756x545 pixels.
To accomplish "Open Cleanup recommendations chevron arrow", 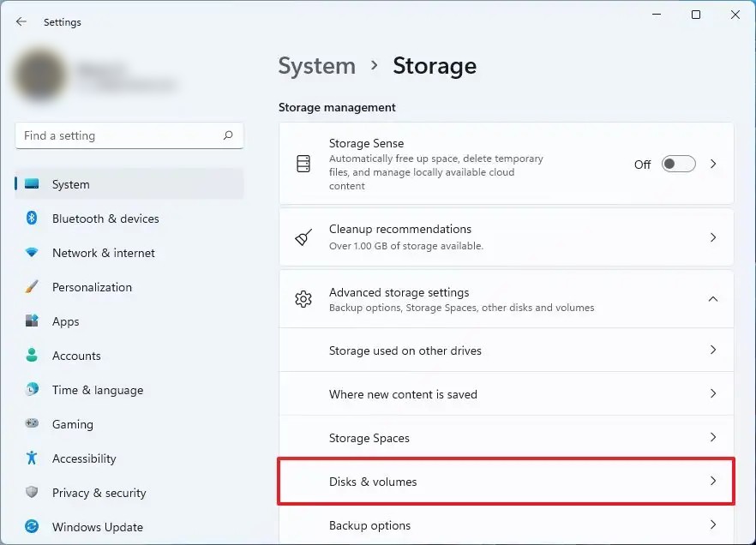I will point(713,237).
